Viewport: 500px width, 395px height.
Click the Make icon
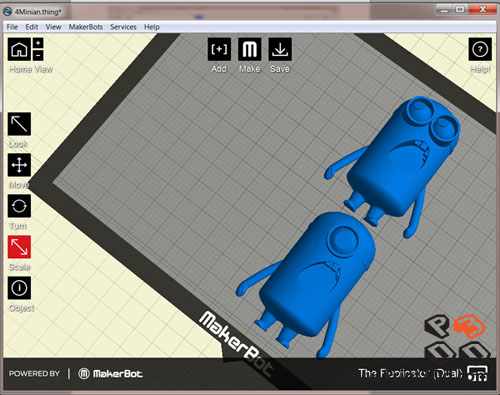pos(249,49)
